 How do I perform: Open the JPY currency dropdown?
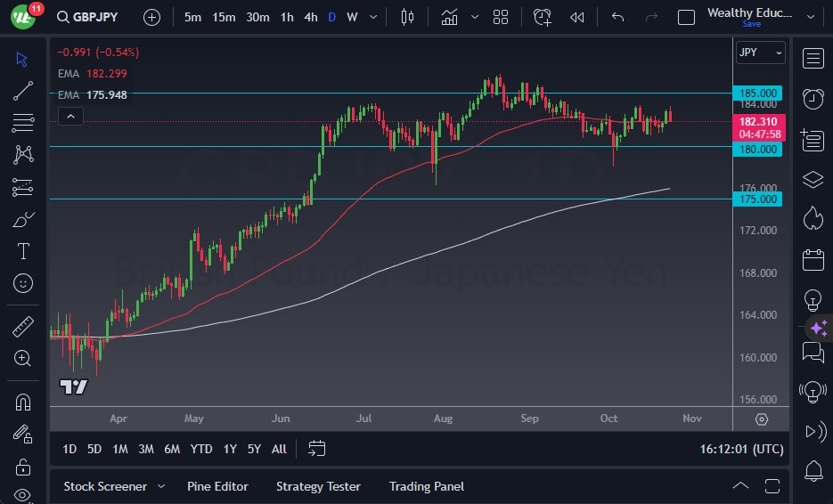760,53
